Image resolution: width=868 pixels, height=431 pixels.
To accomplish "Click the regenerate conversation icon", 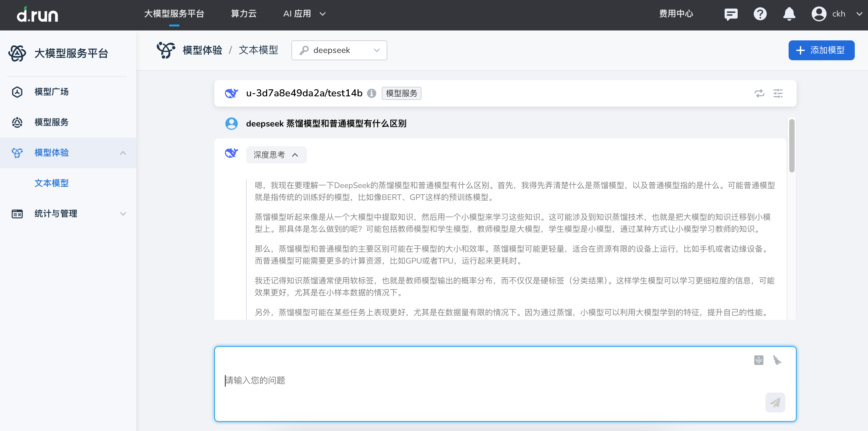I will point(759,93).
